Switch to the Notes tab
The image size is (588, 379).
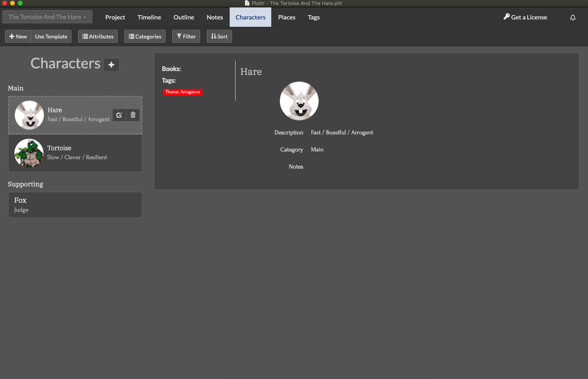215,17
